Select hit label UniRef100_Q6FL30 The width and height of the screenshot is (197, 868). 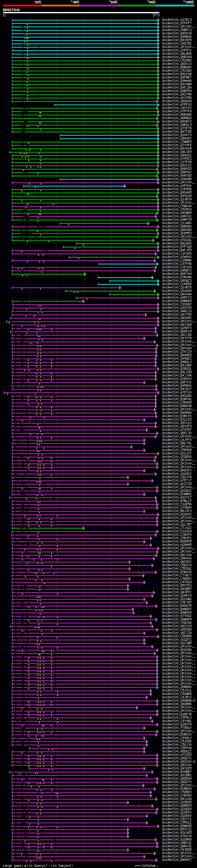pos(177,433)
